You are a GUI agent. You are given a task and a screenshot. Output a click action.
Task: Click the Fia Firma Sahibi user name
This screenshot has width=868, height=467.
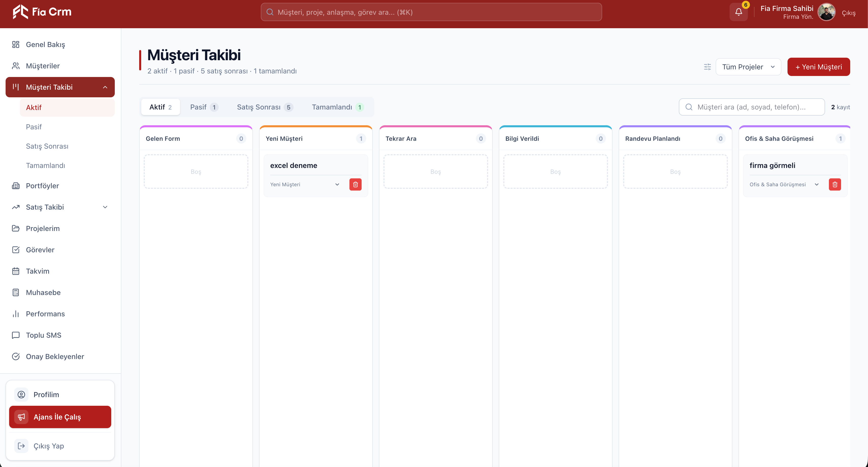[787, 8]
